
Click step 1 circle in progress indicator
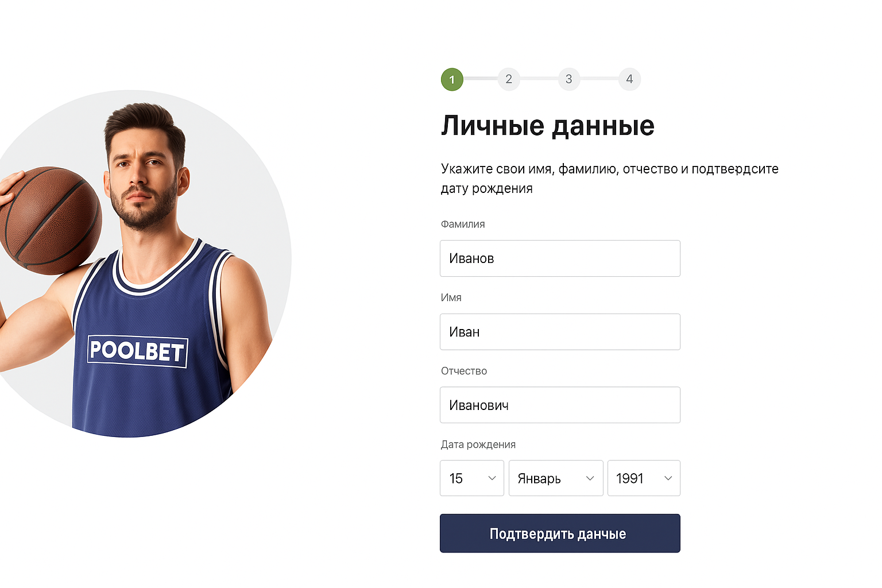452,79
